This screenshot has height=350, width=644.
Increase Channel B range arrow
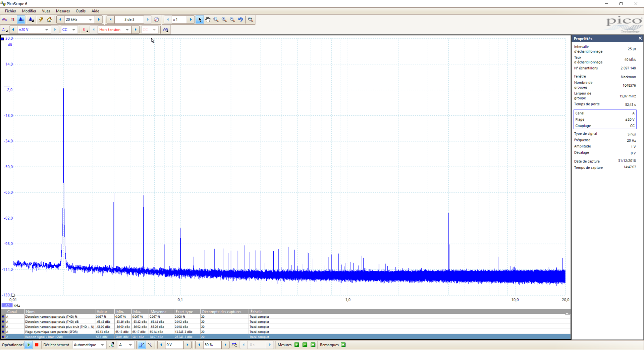[x=136, y=30]
